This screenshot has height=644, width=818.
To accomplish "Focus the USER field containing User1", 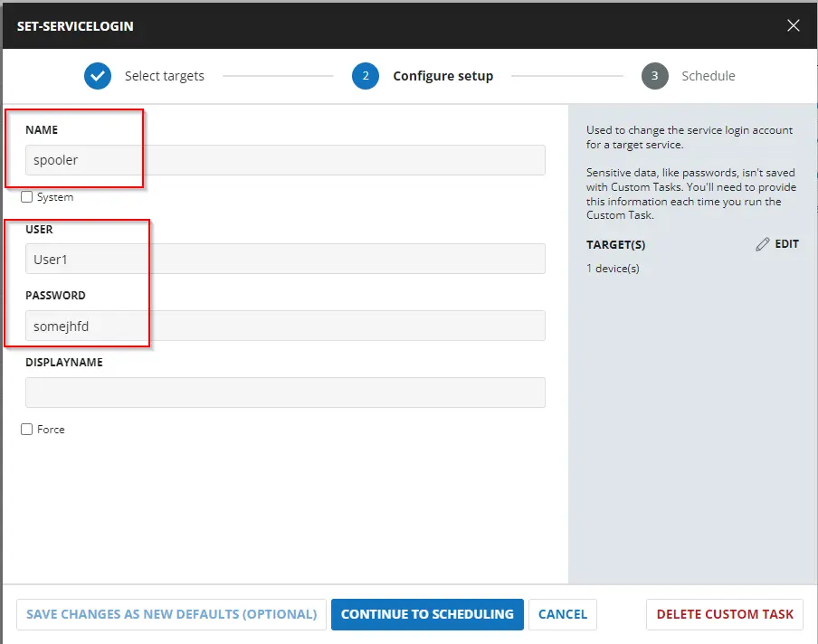I will (x=285, y=260).
